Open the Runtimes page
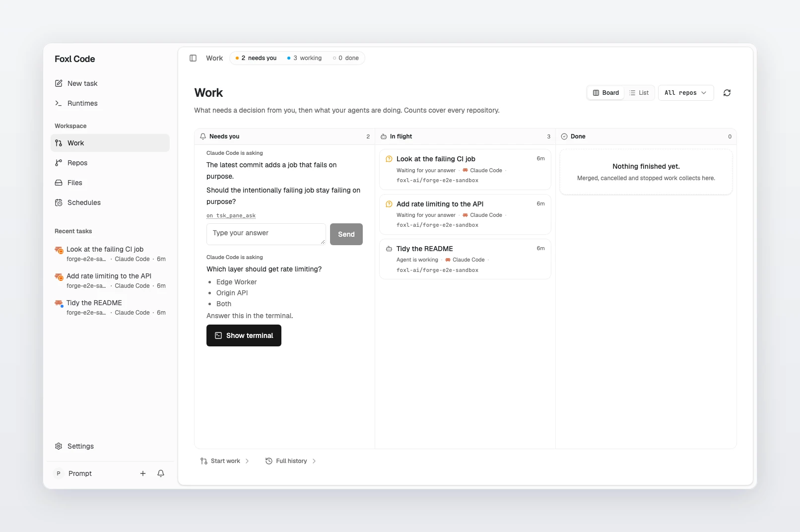 tap(110, 103)
